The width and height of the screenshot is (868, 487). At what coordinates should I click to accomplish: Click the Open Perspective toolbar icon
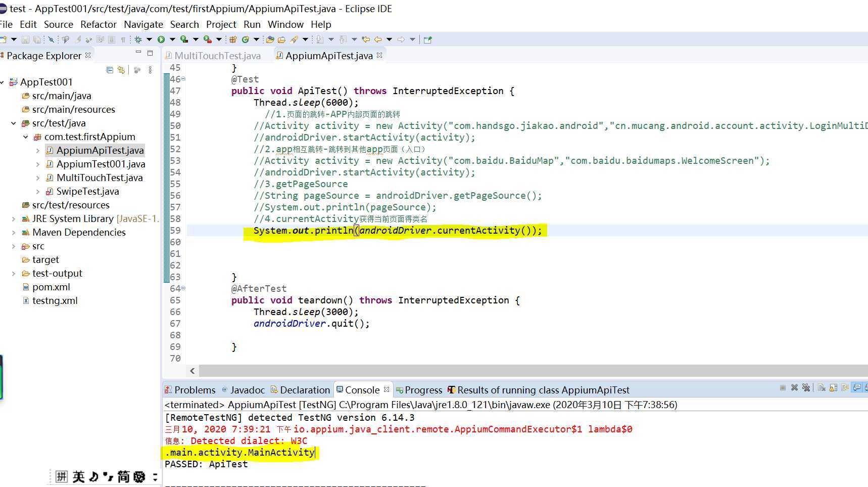click(x=427, y=39)
